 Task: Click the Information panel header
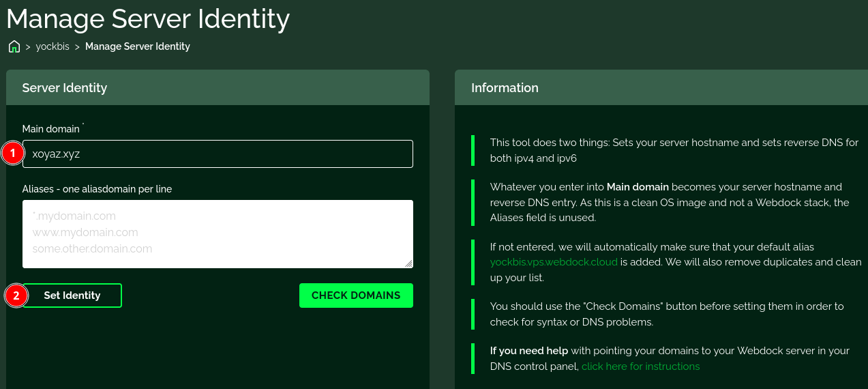tap(505, 87)
